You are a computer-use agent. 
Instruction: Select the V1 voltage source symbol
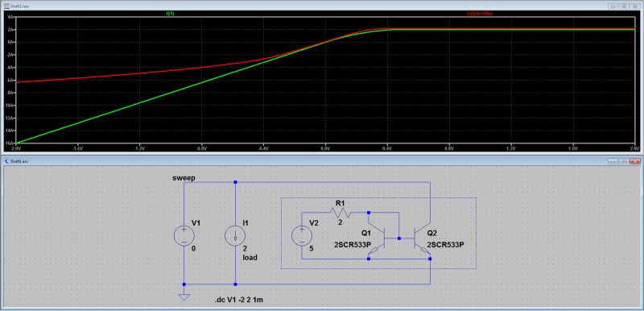coord(184,236)
